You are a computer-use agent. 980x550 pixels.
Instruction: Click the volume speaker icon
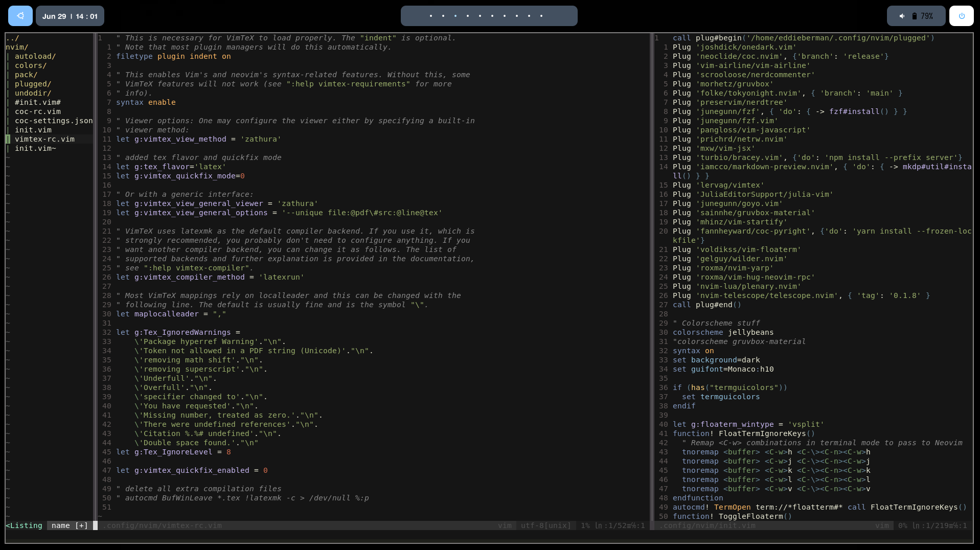click(902, 16)
